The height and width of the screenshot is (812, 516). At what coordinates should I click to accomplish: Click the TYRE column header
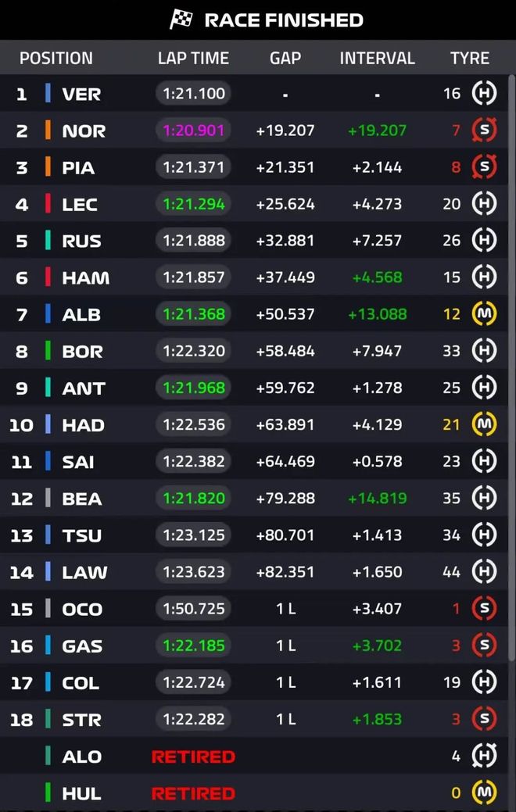click(x=470, y=58)
